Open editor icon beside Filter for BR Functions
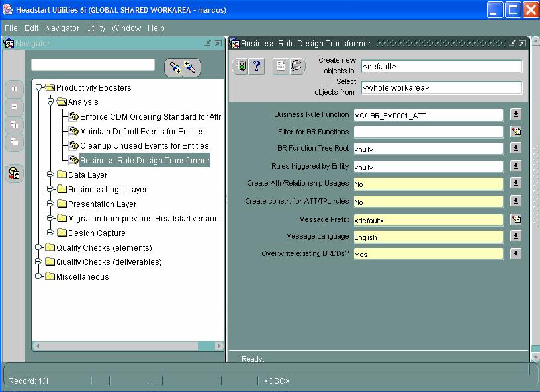The image size is (540, 392). 516,132
